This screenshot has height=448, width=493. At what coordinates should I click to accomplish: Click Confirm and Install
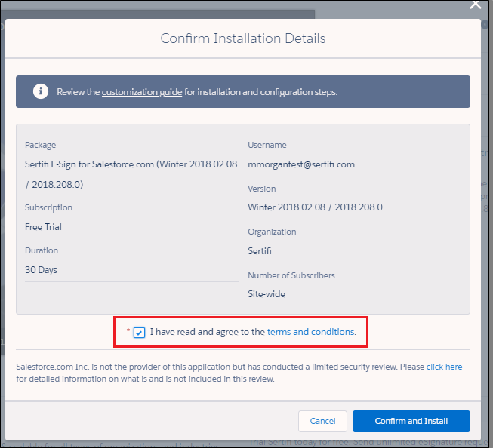(x=411, y=421)
